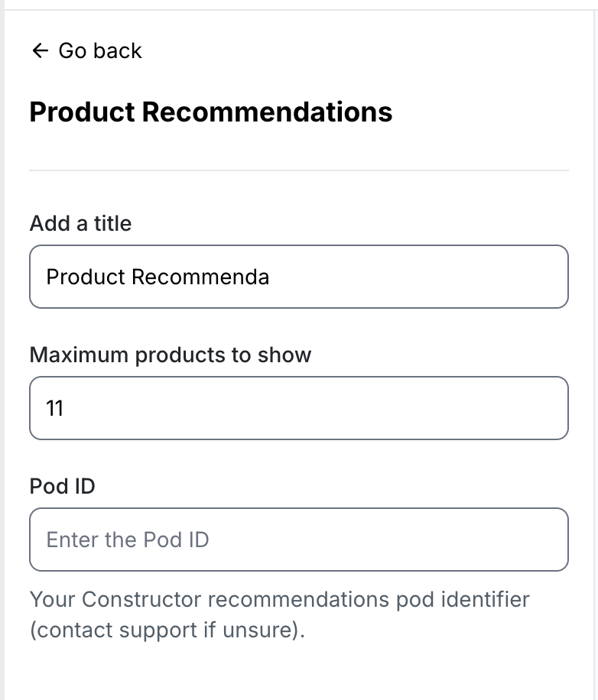This screenshot has width=598, height=700.
Task: Click the Product Recommendations panel heading
Action: [x=210, y=112]
